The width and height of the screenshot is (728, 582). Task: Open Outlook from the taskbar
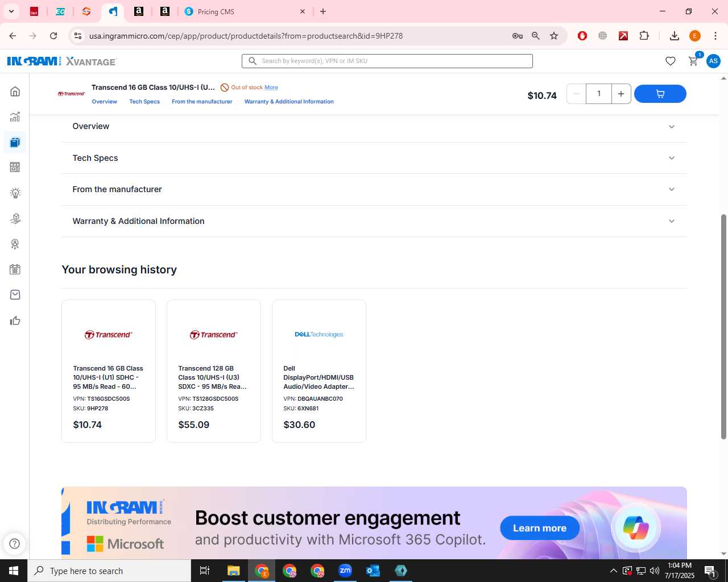373,571
